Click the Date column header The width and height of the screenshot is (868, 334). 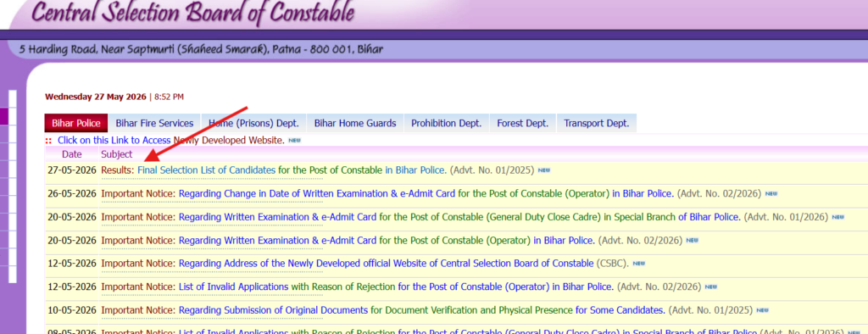point(72,154)
